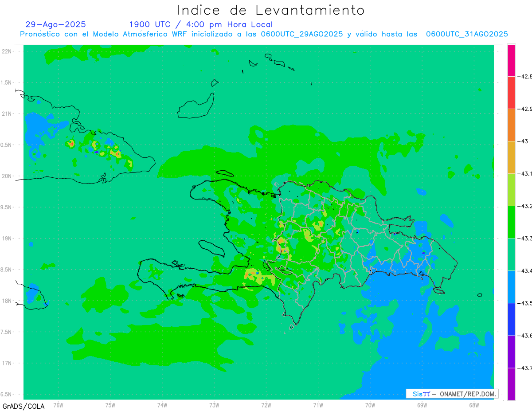
Task: Click the '1.5N' latitude label
Action: (x=7, y=82)
